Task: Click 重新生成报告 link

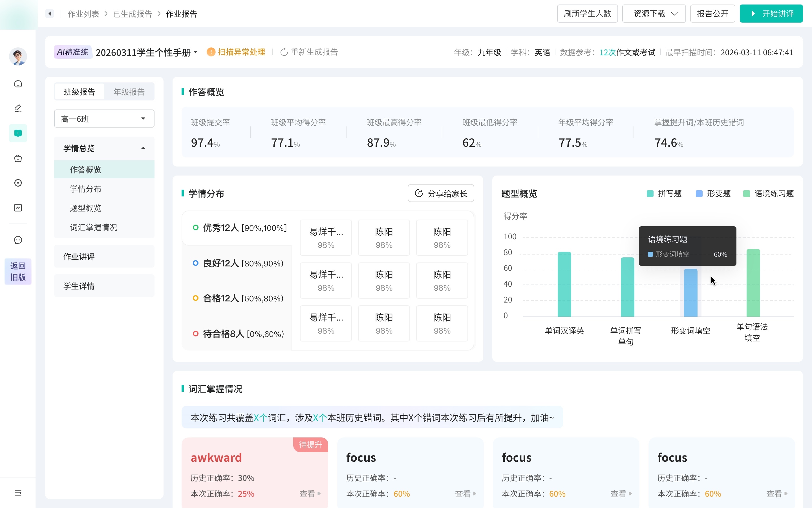Action: [x=314, y=52]
